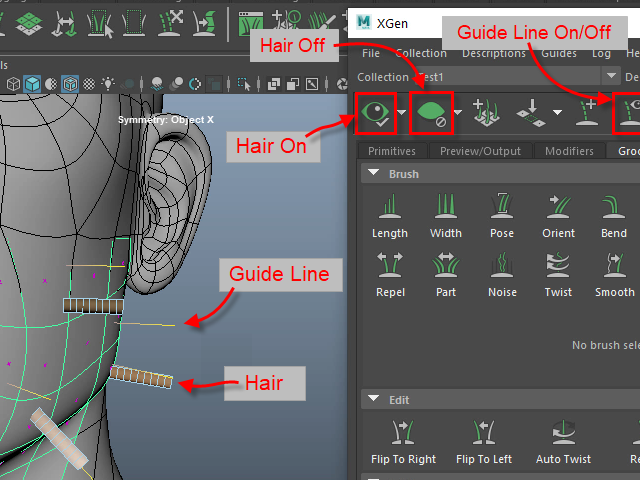This screenshot has height=480, width=640.
Task: Collapse the Brush section
Action: [373, 174]
